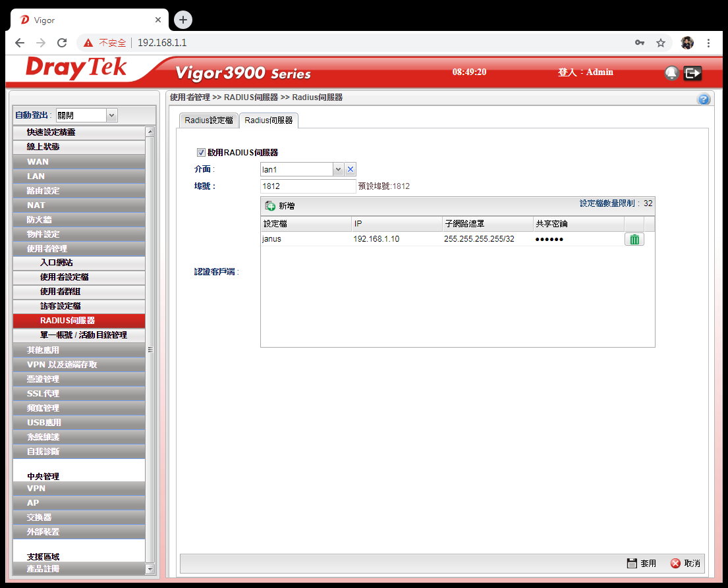Click the 取消 cancel button

[x=685, y=564]
